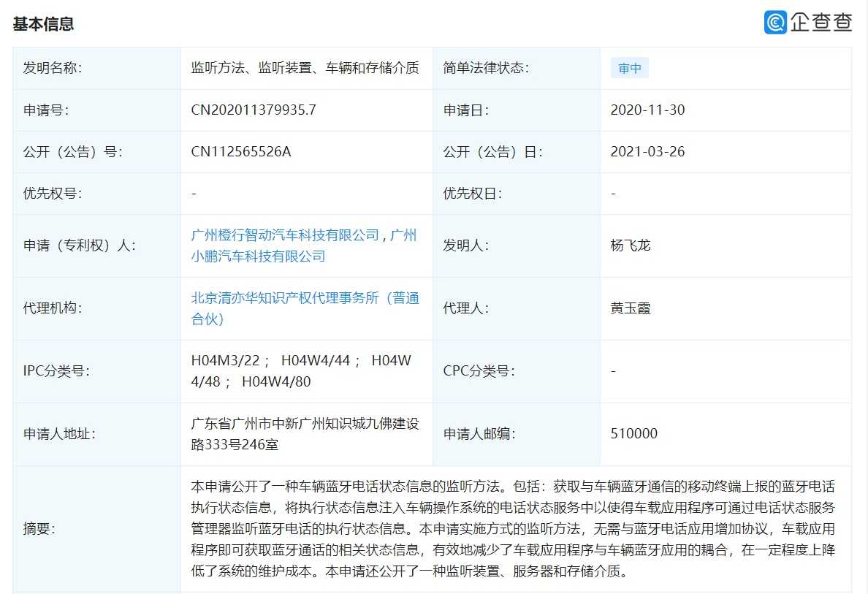868x594 pixels.
Task: Click the 审中 legal status tag
Action: point(629,68)
